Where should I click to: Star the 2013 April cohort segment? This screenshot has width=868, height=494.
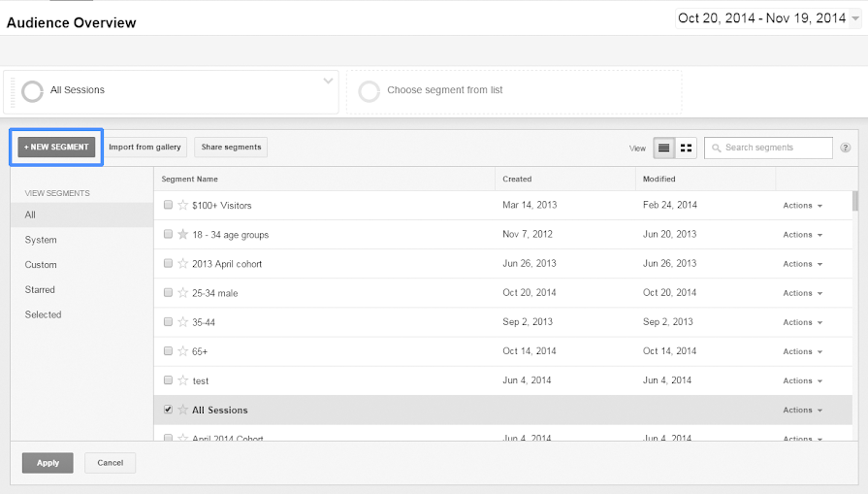point(182,264)
